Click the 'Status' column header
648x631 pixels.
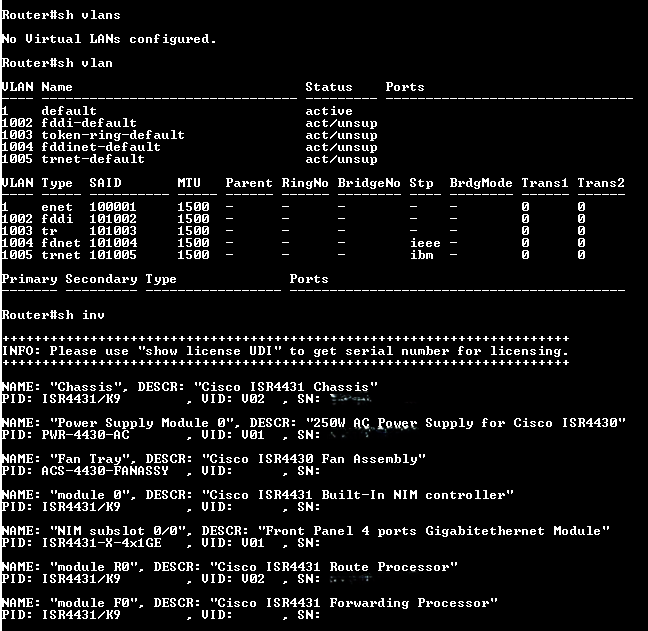click(329, 87)
